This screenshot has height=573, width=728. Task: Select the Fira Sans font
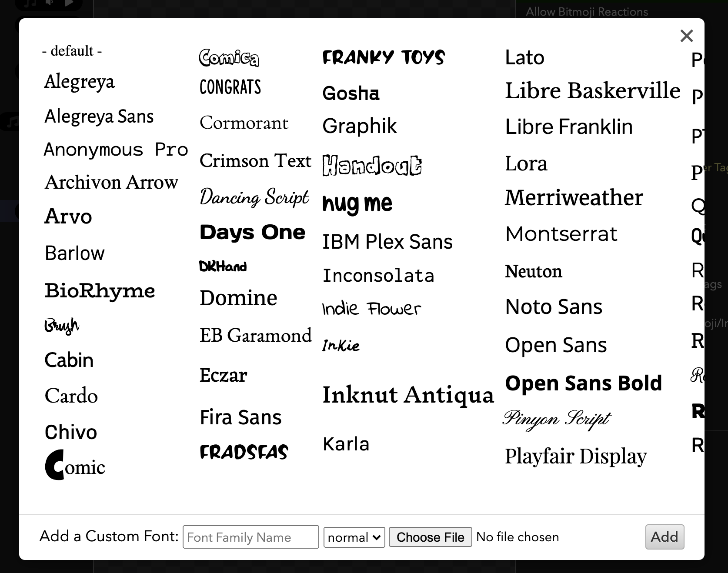click(x=240, y=417)
